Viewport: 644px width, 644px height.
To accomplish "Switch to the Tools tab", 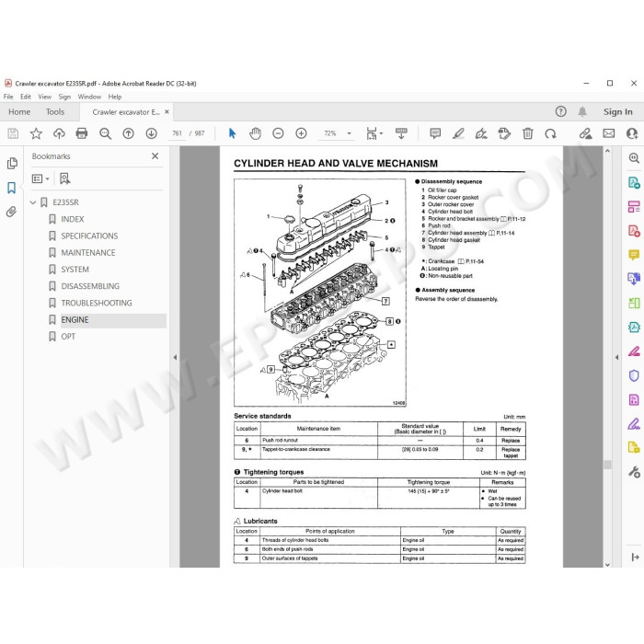I will pyautogui.click(x=55, y=111).
